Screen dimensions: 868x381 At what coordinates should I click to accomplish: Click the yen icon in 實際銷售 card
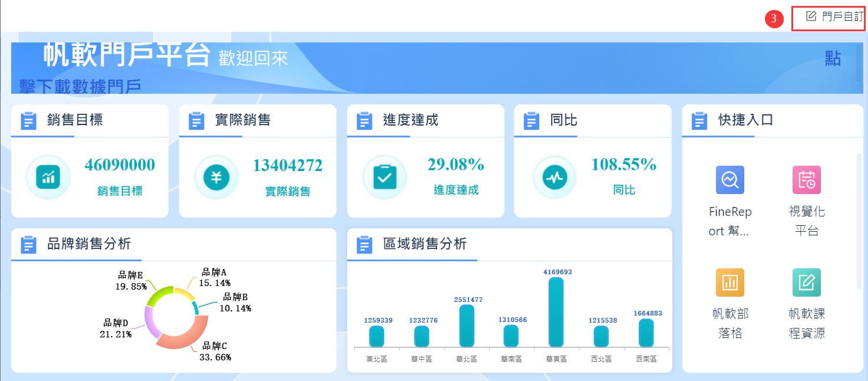216,177
